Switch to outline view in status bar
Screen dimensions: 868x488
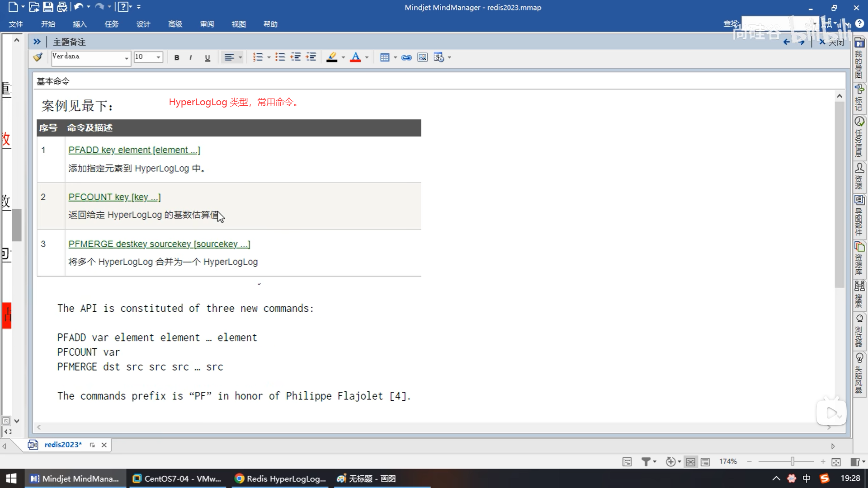tap(705, 462)
